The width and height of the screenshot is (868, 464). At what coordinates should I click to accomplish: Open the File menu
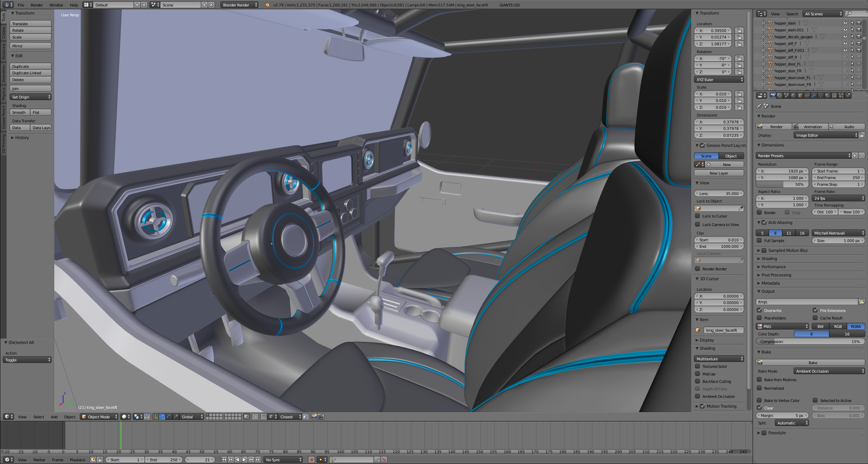point(21,5)
